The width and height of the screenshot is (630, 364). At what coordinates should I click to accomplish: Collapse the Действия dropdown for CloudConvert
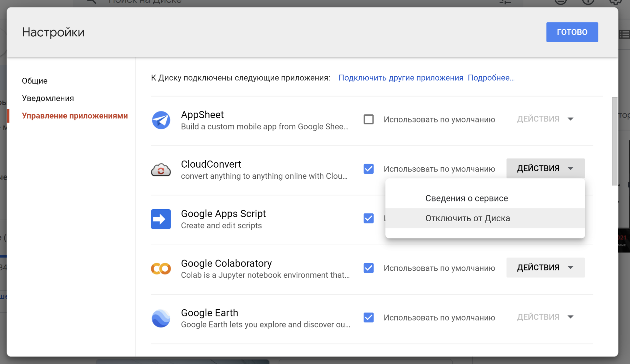(x=545, y=168)
